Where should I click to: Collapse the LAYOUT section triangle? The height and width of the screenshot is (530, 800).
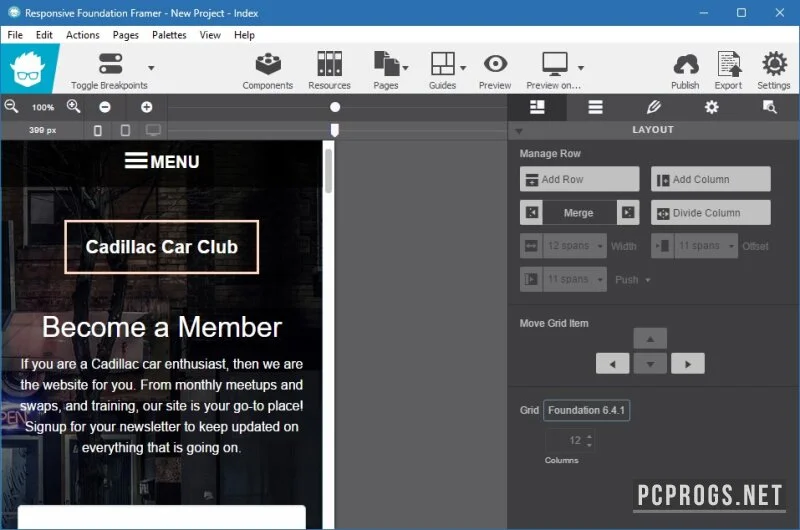519,131
